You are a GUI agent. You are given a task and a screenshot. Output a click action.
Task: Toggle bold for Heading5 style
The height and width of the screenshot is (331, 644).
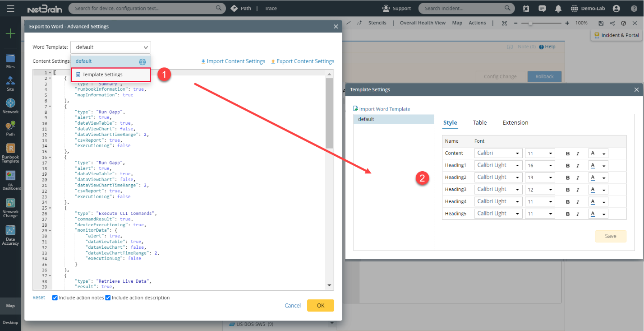(x=568, y=214)
